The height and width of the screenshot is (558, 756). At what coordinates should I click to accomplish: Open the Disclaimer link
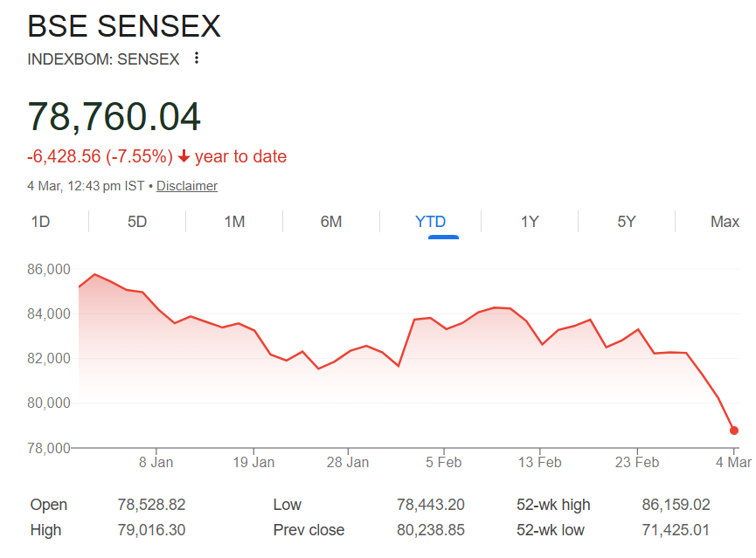click(186, 185)
